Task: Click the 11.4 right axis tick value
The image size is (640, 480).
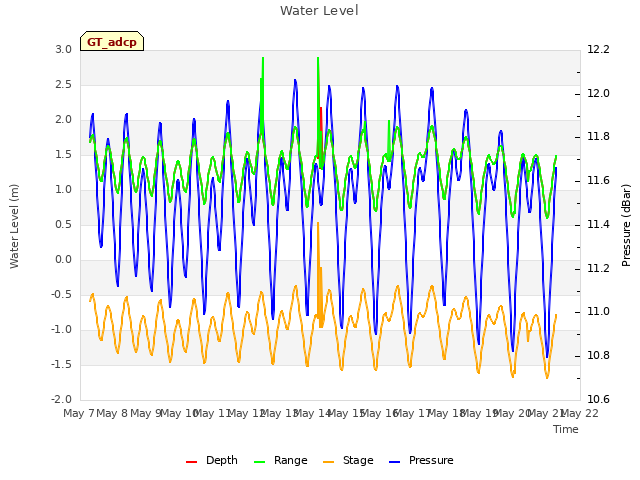Action: pos(598,225)
